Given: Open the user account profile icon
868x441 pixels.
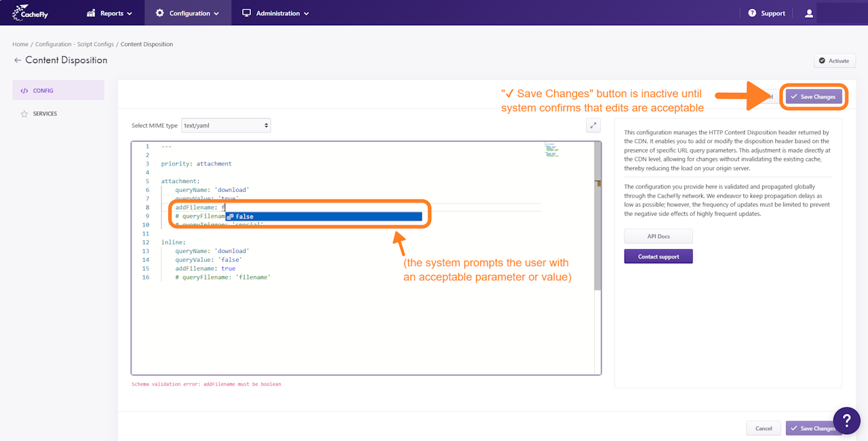Looking at the screenshot, I should click(808, 13).
